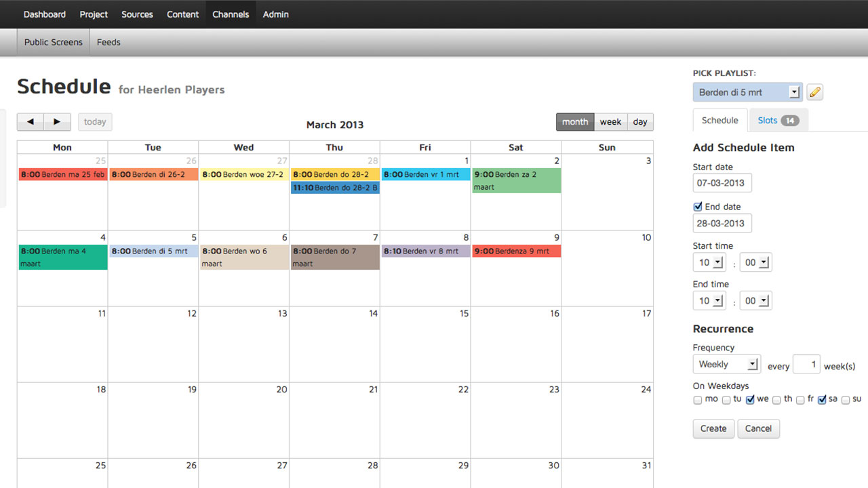Switch to the Feeds sub-tab

point(108,42)
